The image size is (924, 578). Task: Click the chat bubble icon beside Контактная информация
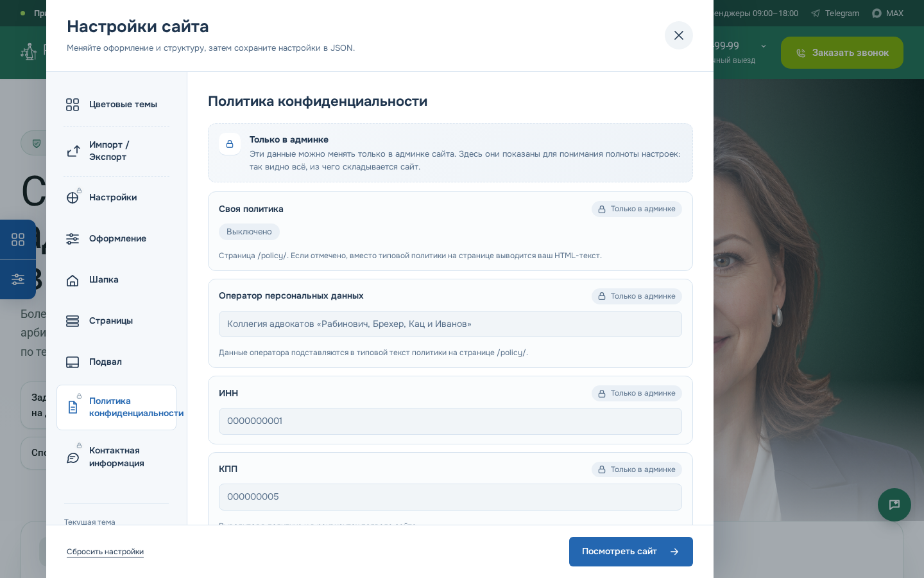(x=73, y=457)
